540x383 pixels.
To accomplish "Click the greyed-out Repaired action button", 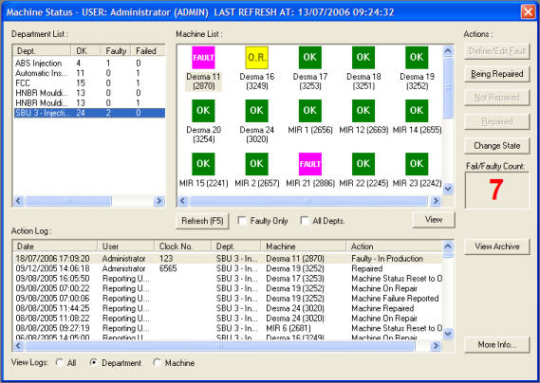I will coord(497,122).
